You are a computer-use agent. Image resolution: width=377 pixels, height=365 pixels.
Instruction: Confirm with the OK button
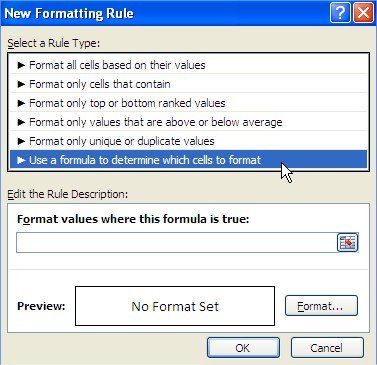[243, 348]
